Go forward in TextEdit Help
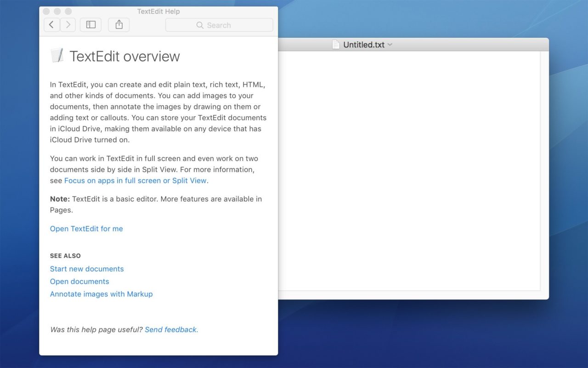The height and width of the screenshot is (368, 588). pyautogui.click(x=68, y=25)
